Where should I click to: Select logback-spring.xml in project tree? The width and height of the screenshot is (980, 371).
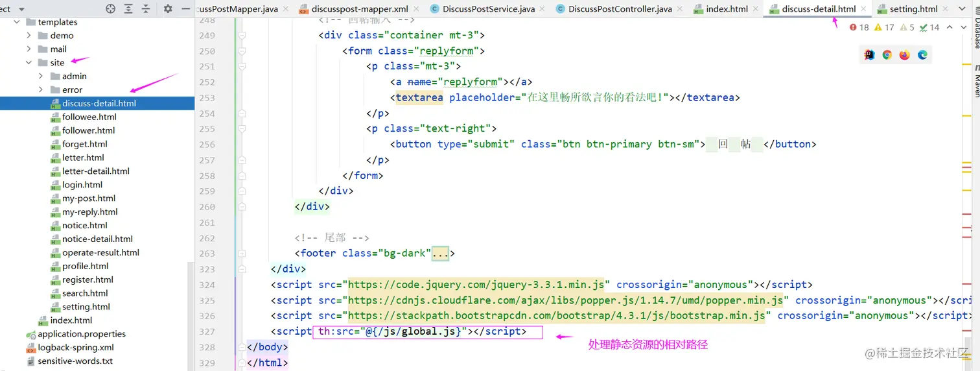(x=76, y=348)
